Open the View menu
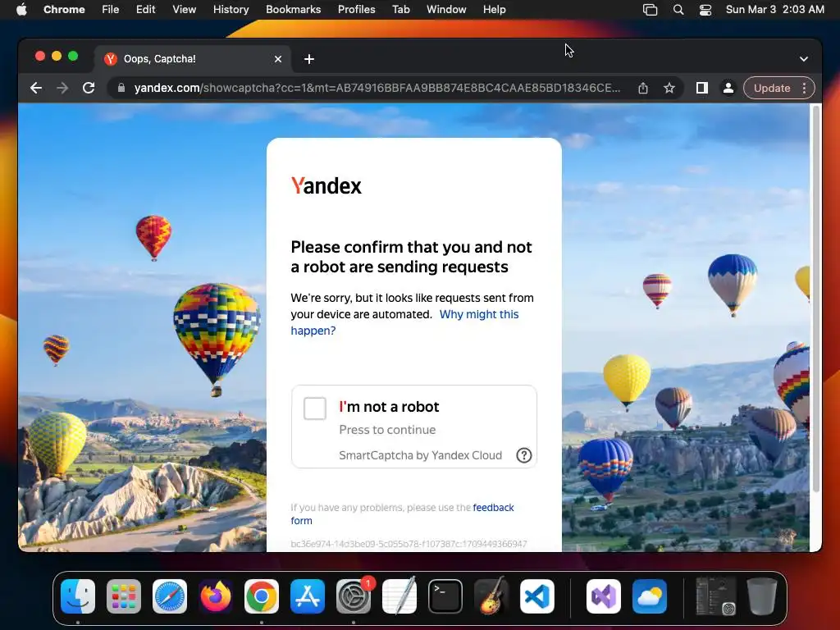 185,9
